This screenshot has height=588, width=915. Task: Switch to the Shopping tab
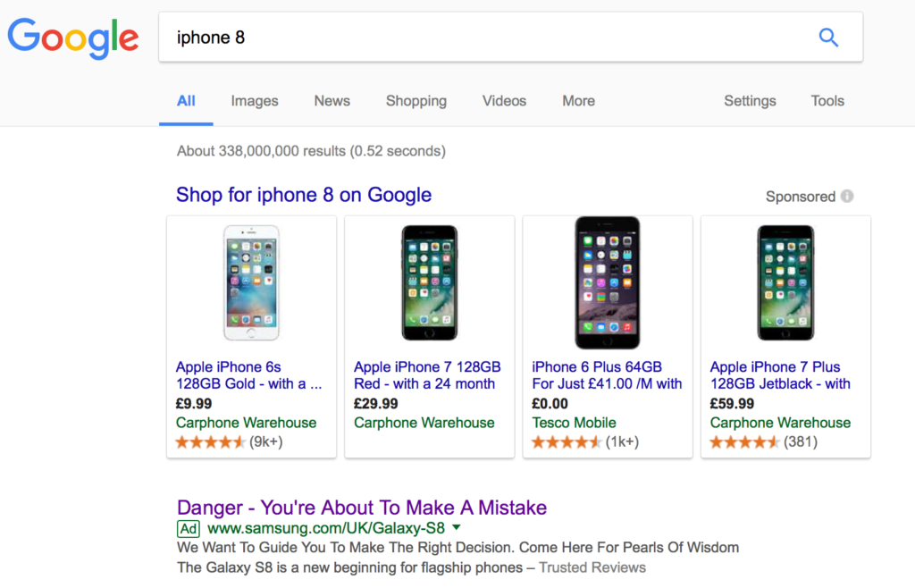point(416,101)
